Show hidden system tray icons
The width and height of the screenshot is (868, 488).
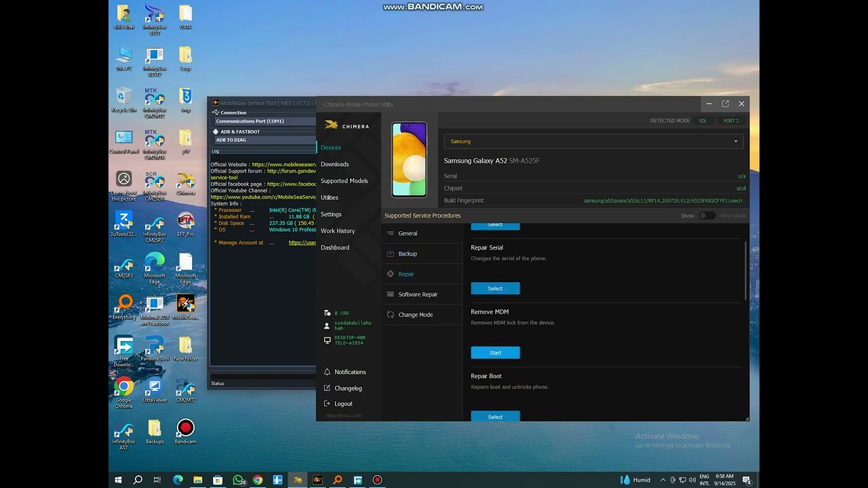pos(663,480)
